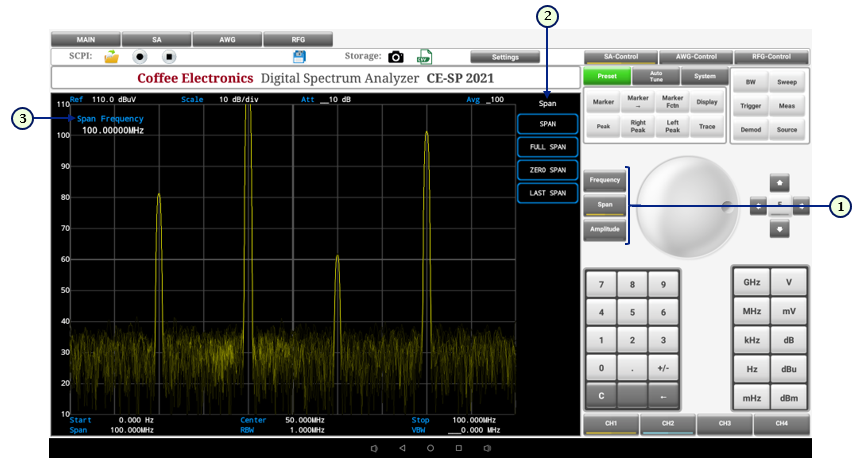This screenshot has width=858, height=470.
Task: Toggle channel CH2
Action: (667, 425)
